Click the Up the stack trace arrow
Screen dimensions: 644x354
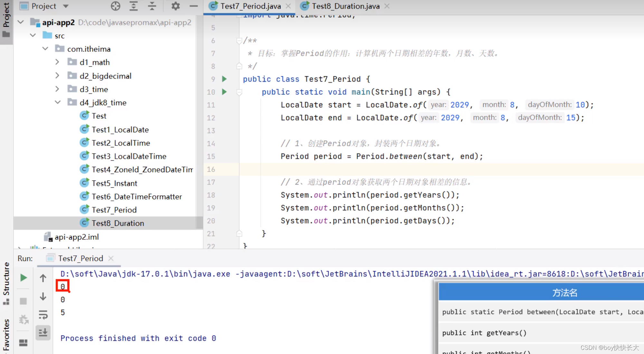pos(43,278)
